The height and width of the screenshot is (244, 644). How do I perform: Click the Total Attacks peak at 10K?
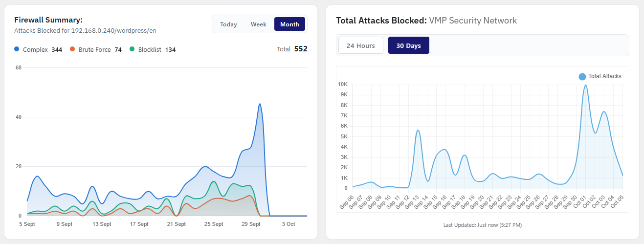click(585, 85)
